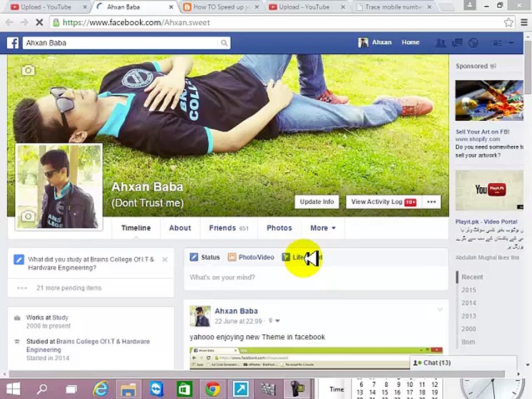532x399 pixels.
Task: Click profile picture thumbnail
Action: point(59,187)
